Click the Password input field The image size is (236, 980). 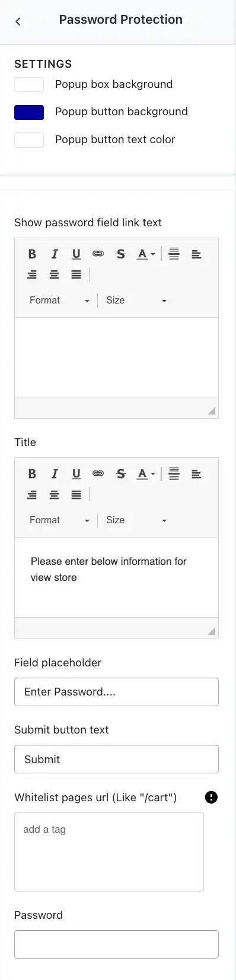pos(116,944)
